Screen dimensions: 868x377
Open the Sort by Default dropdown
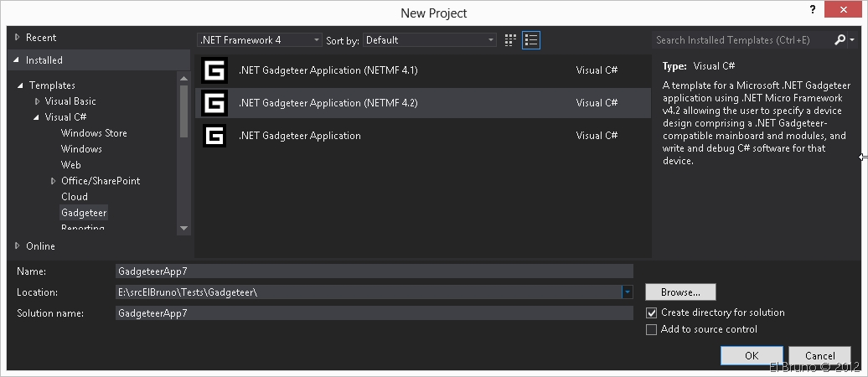coord(431,40)
